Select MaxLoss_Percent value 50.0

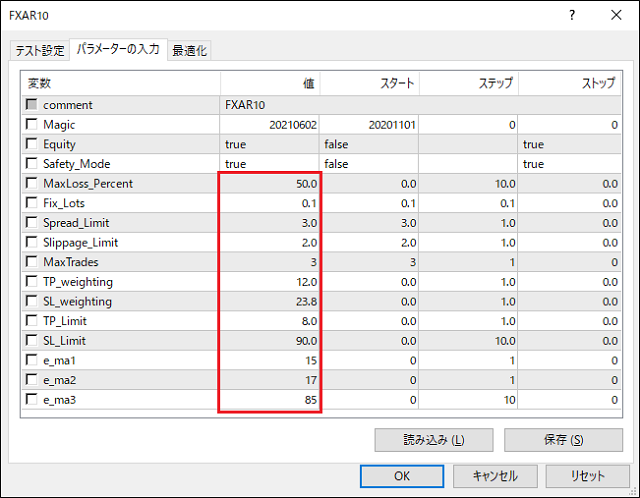[x=270, y=183]
